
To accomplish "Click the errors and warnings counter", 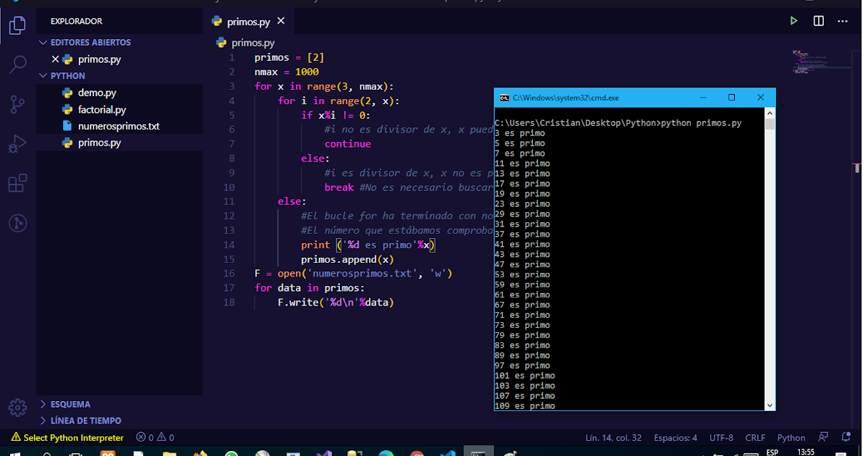I will [154, 437].
